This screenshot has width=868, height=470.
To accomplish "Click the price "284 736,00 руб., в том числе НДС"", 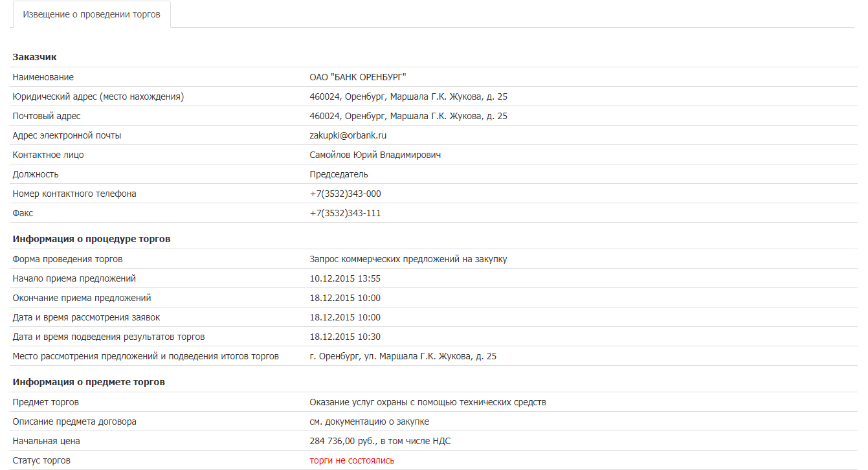I will pyautogui.click(x=380, y=441).
